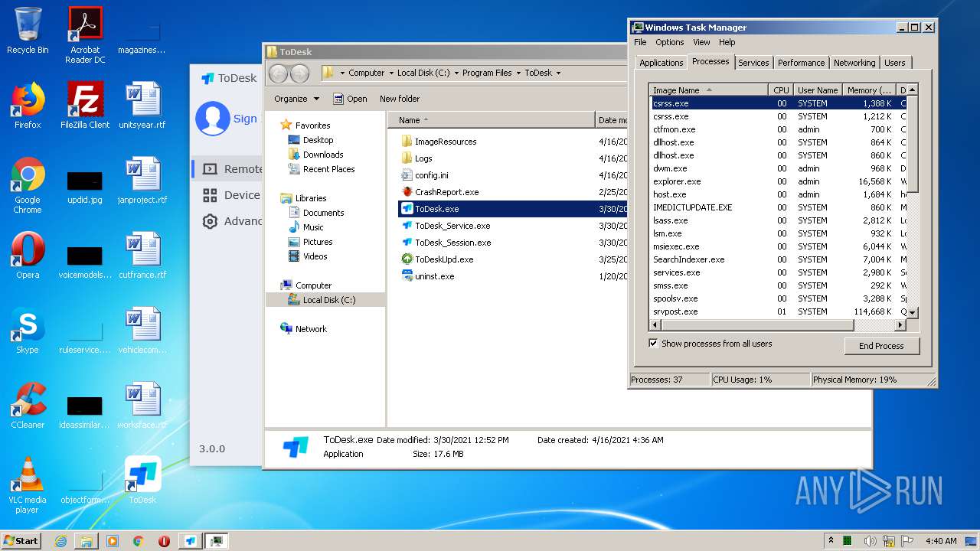Viewport: 980px width, 551px height.
Task: Click ToDesk user avatar icon
Action: point(213,119)
